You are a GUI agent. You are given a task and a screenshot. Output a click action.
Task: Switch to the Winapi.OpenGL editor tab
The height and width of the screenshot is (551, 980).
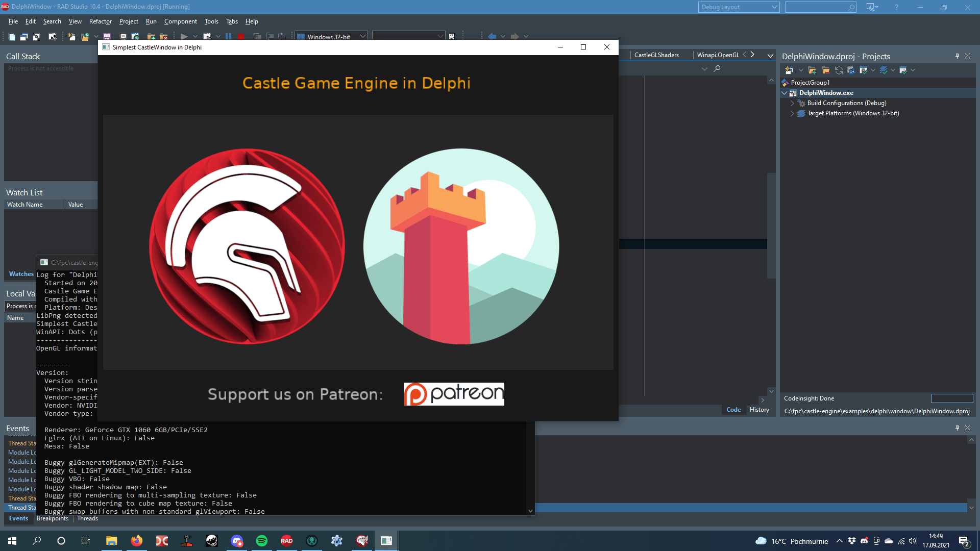pyautogui.click(x=718, y=55)
